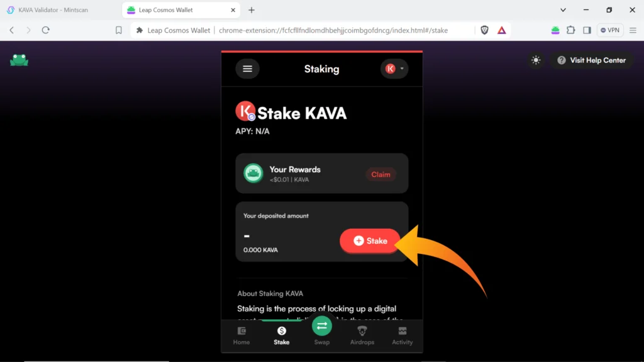The height and width of the screenshot is (362, 644).
Task: Switch to KAVA Validator - Mintscan tab
Action: pos(53,10)
